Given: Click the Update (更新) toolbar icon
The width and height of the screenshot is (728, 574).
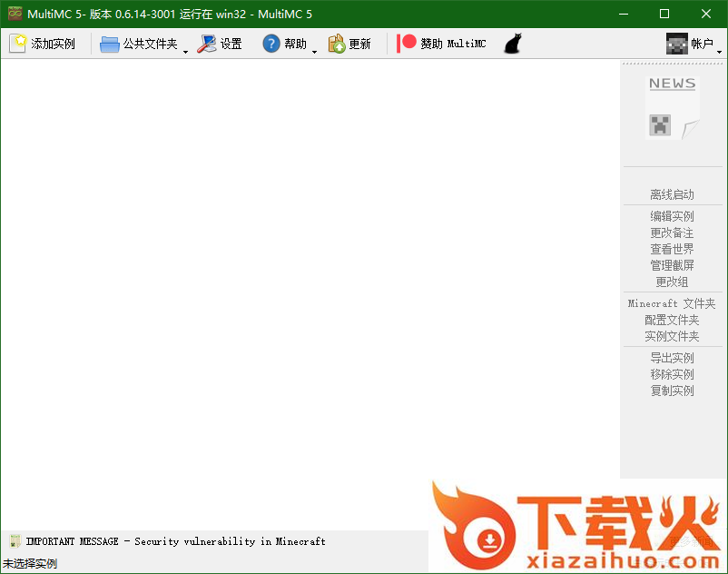Looking at the screenshot, I should [337, 44].
